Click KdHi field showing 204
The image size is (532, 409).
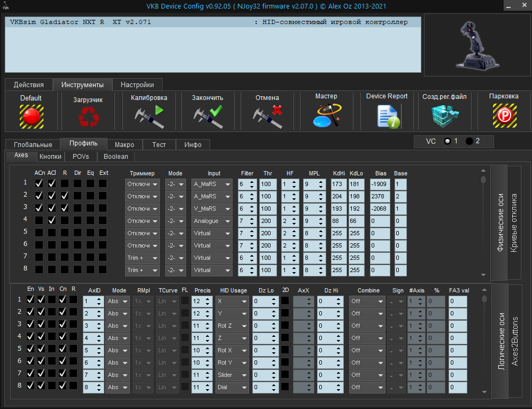tap(338, 196)
